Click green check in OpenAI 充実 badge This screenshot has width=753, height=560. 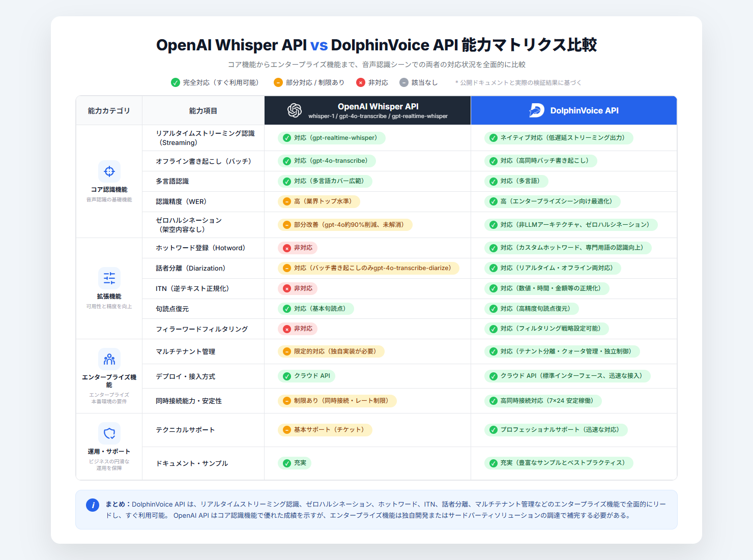[287, 463]
